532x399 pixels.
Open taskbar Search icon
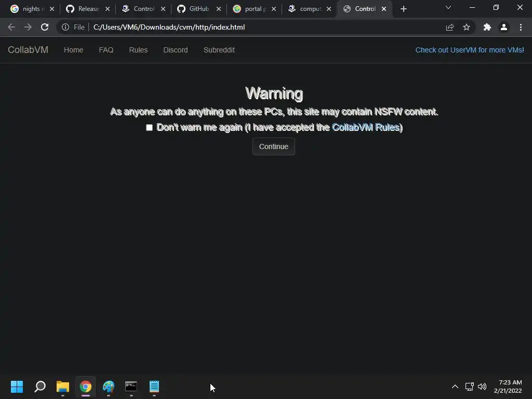pos(40,387)
